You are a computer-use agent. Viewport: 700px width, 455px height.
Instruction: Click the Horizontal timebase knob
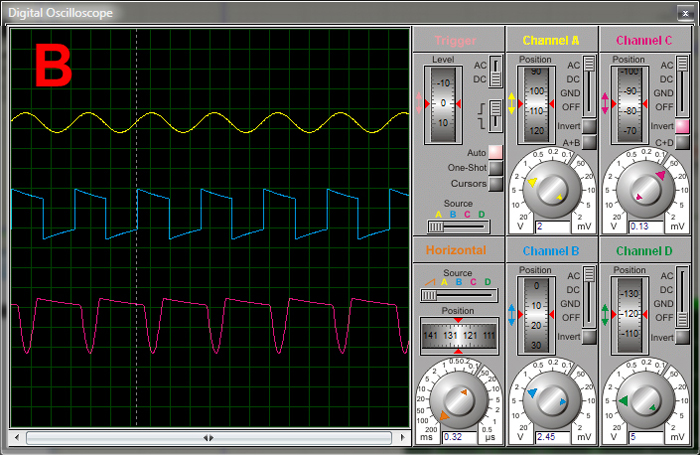[458, 400]
